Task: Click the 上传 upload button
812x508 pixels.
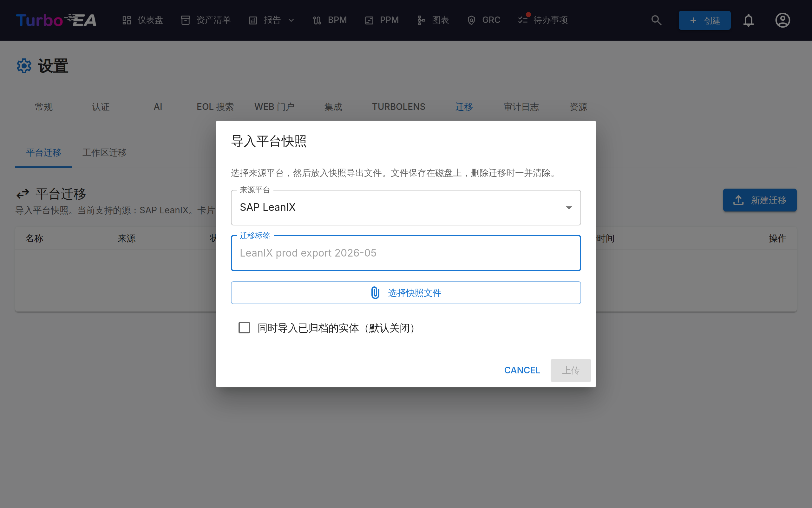Action: [571, 370]
